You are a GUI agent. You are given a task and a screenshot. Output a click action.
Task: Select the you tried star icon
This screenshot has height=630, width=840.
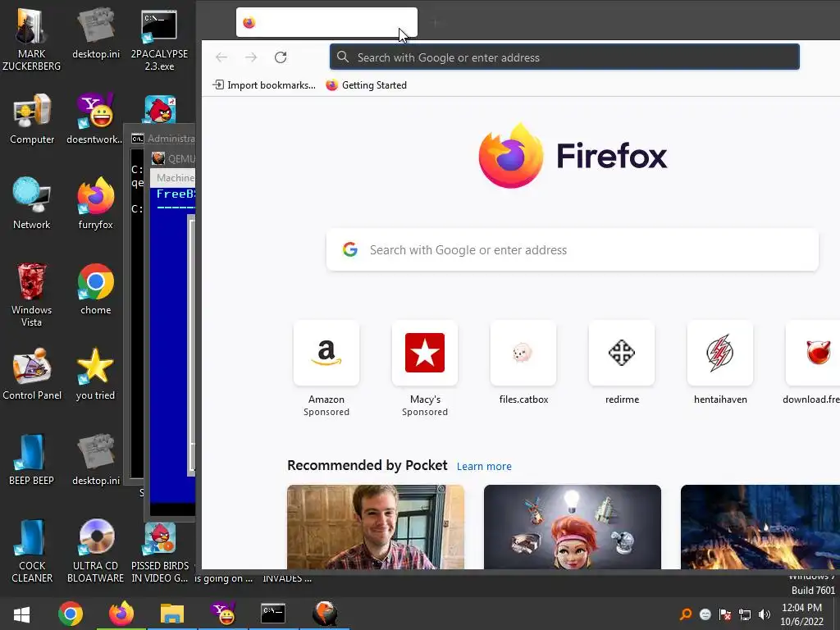pos(95,374)
